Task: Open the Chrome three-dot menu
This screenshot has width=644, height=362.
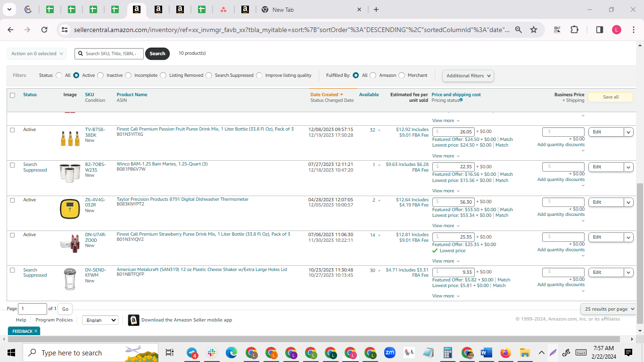Action: pos(633,30)
